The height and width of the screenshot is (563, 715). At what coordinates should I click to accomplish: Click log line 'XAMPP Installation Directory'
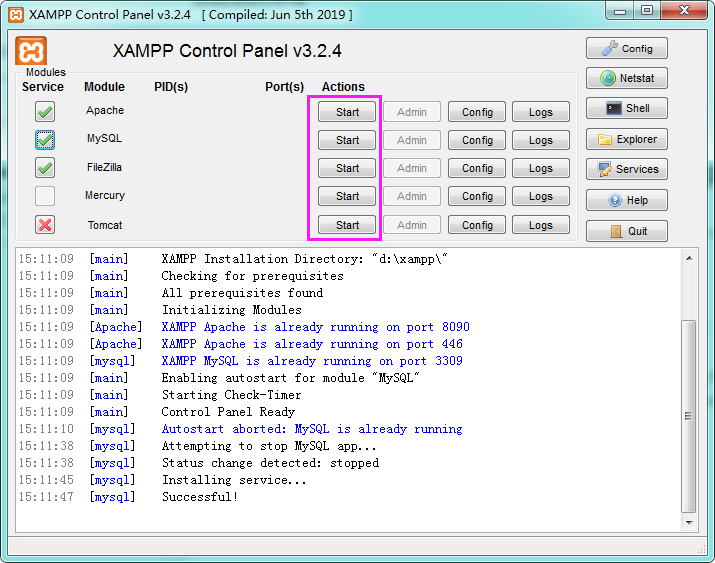[304, 259]
